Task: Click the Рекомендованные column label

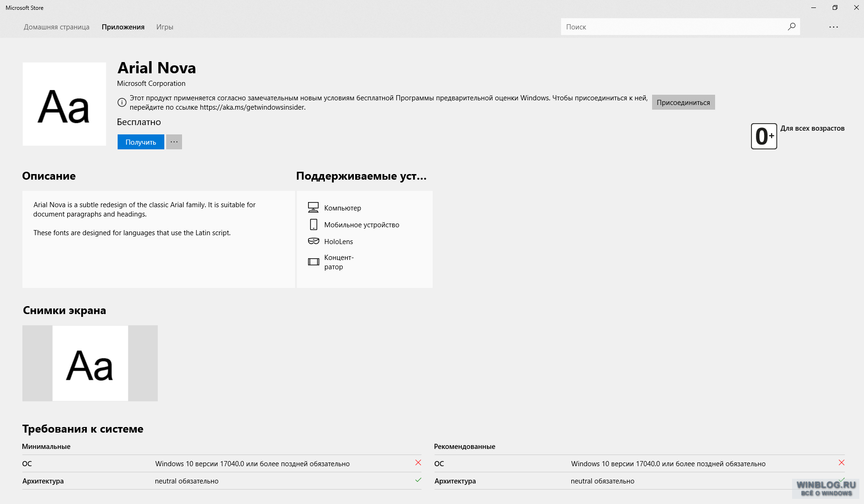Action: point(464,447)
